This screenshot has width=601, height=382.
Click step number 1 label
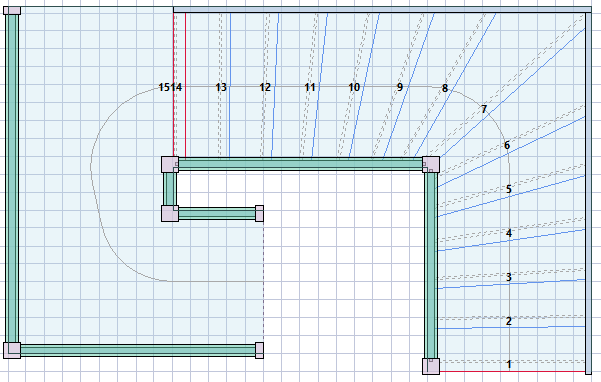(509, 364)
